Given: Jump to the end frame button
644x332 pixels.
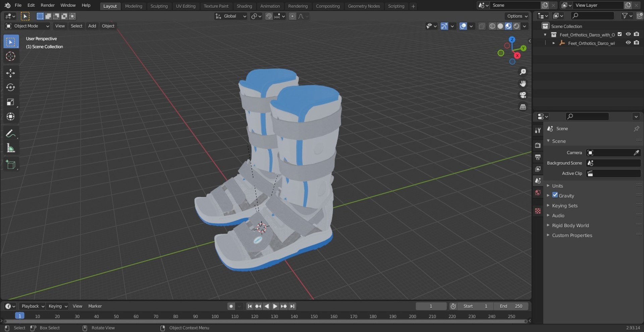Looking at the screenshot, I should pyautogui.click(x=292, y=306).
